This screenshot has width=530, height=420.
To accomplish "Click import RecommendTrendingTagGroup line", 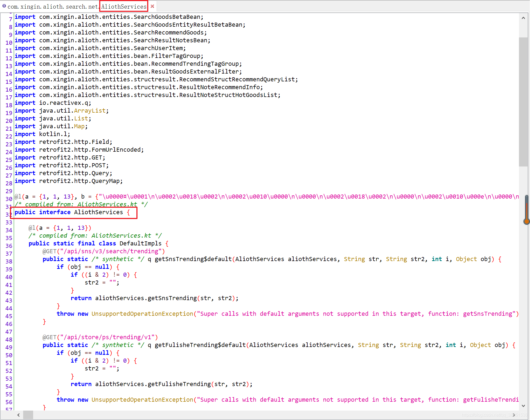I will [x=128, y=64].
